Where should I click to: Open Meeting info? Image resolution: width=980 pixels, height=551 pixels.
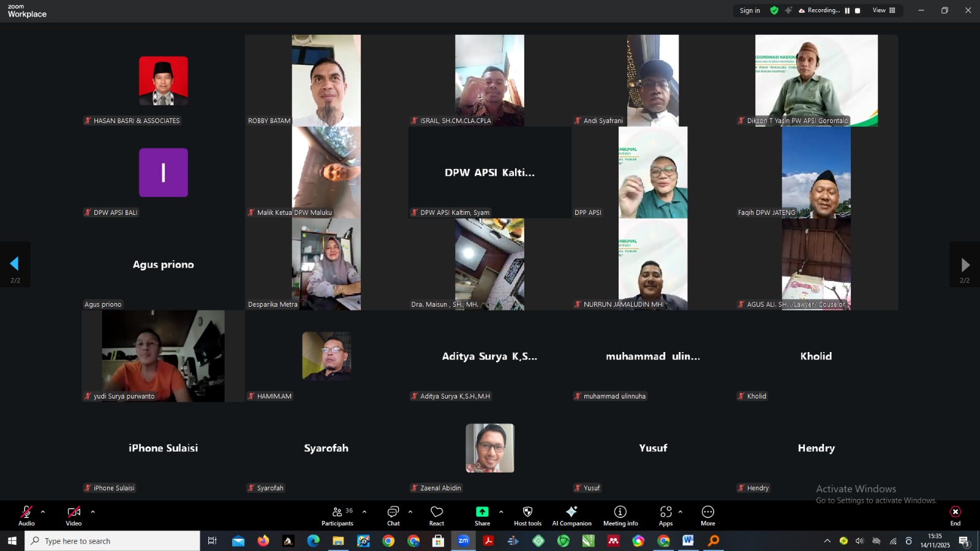pos(620,515)
